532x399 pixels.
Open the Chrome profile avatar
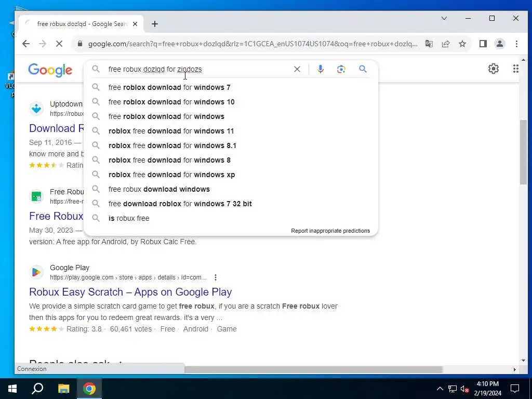coord(500,44)
